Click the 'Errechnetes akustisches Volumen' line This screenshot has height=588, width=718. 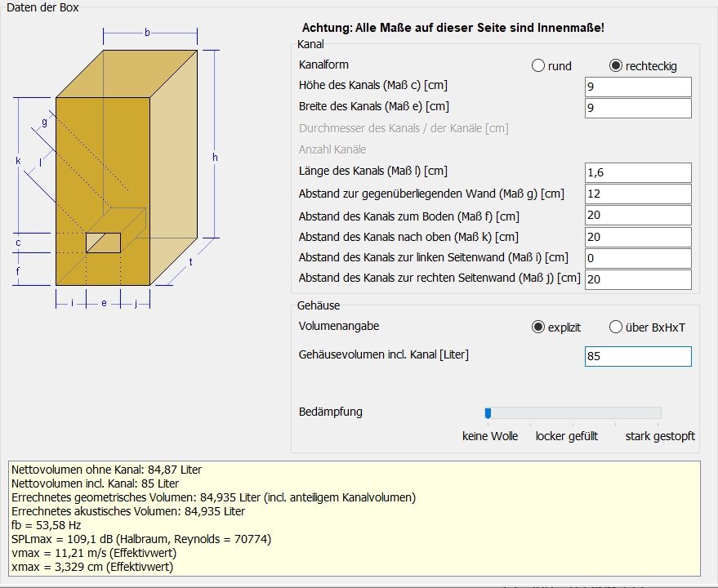click(x=128, y=511)
